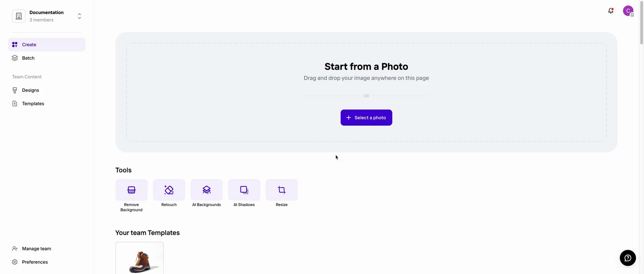Open Preferences settings
Screen dimensions: 644x274
[35, 262]
